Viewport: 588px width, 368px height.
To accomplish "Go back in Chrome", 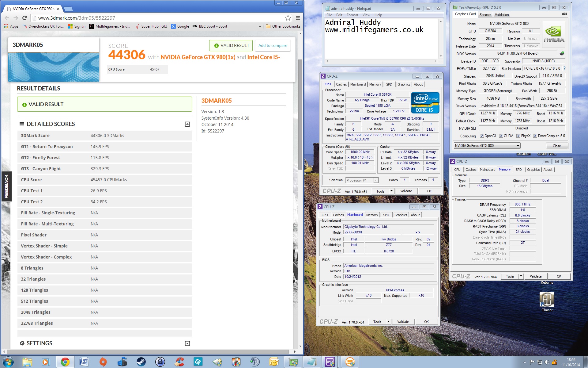I will click(6, 18).
